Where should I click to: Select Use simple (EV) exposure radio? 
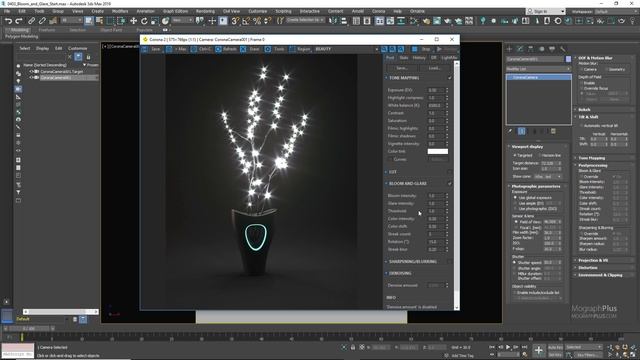point(516,203)
